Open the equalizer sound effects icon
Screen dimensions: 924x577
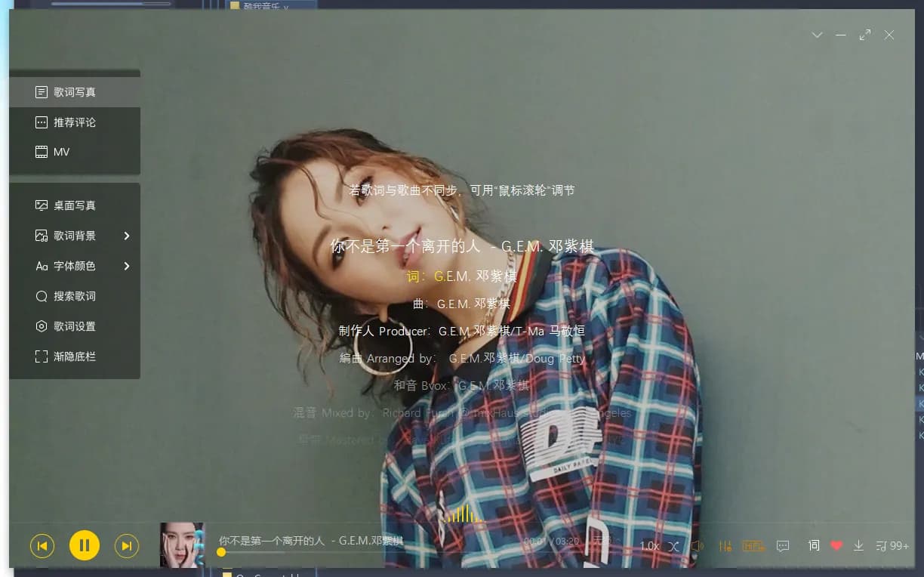[x=725, y=546]
